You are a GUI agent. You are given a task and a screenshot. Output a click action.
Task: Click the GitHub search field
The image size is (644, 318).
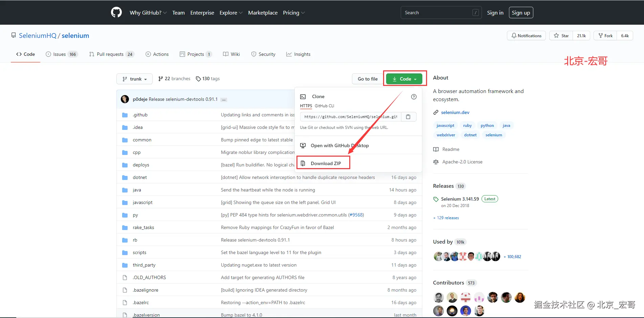point(441,13)
